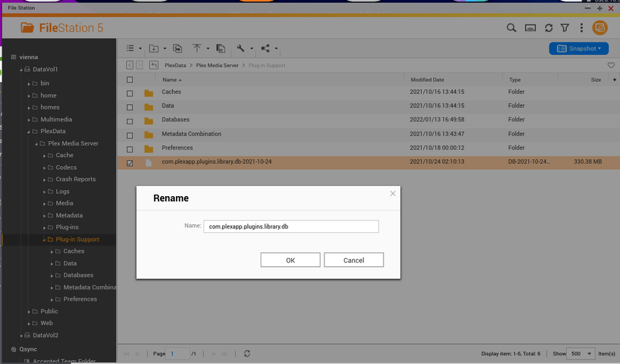Navigate to PlexData breadcrumb
Viewport: 620px width, 364px height.
click(x=175, y=65)
